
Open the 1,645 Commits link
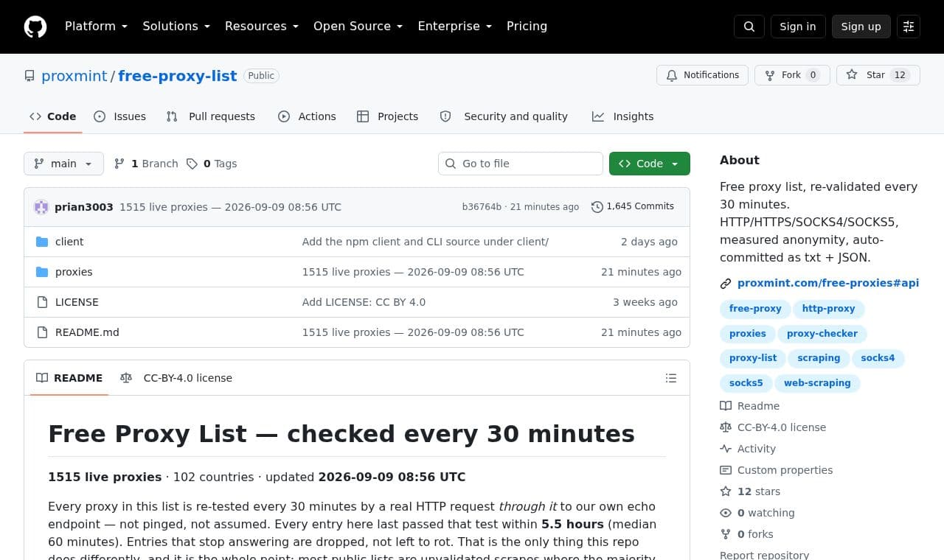[x=633, y=207]
